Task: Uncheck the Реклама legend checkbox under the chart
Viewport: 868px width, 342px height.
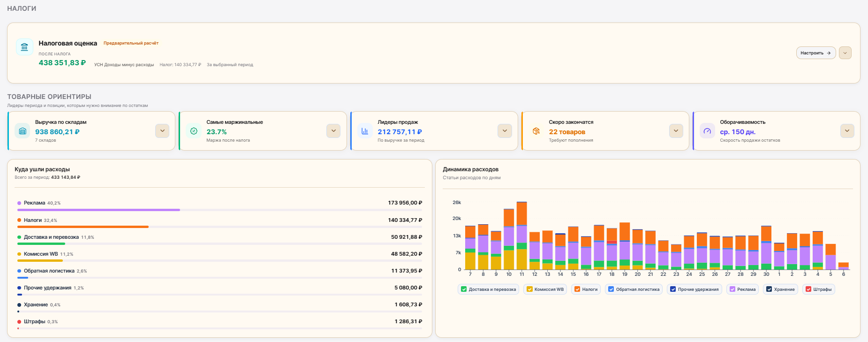Action: [732, 289]
